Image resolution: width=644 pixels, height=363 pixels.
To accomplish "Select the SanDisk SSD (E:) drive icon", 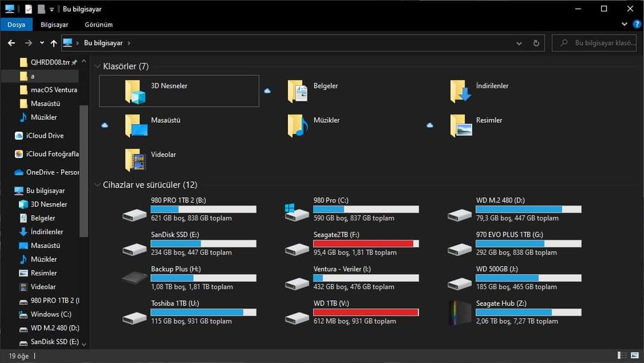I will [x=135, y=249].
